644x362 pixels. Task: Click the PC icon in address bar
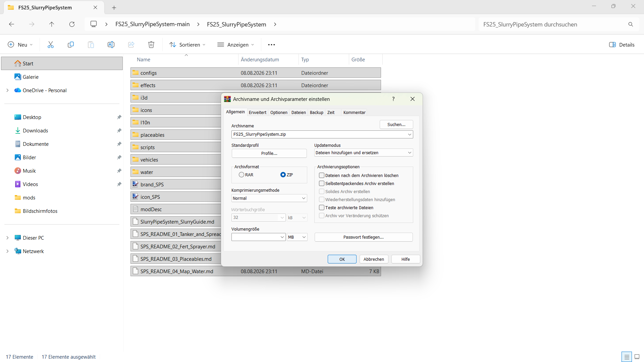[94, 24]
